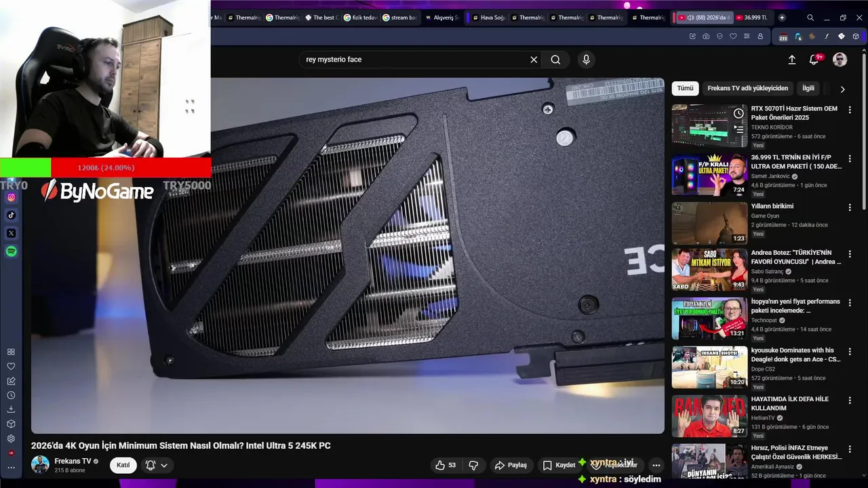The width and height of the screenshot is (868, 488).
Task: Open extensions cube icon in sidebar
Action: point(11,424)
